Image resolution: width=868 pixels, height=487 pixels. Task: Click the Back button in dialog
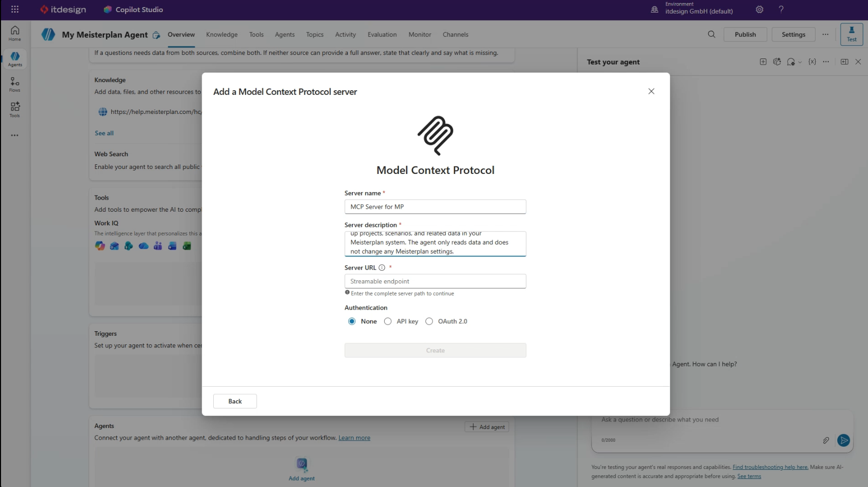235,401
